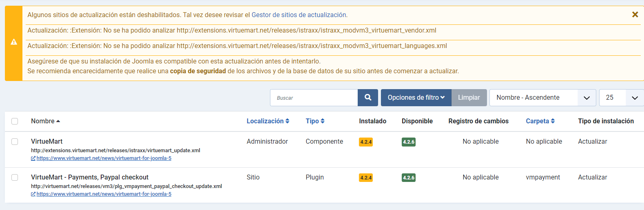
Task: Click available 4.2.6 badge for Paypal checkout plugin
Action: coord(409,178)
